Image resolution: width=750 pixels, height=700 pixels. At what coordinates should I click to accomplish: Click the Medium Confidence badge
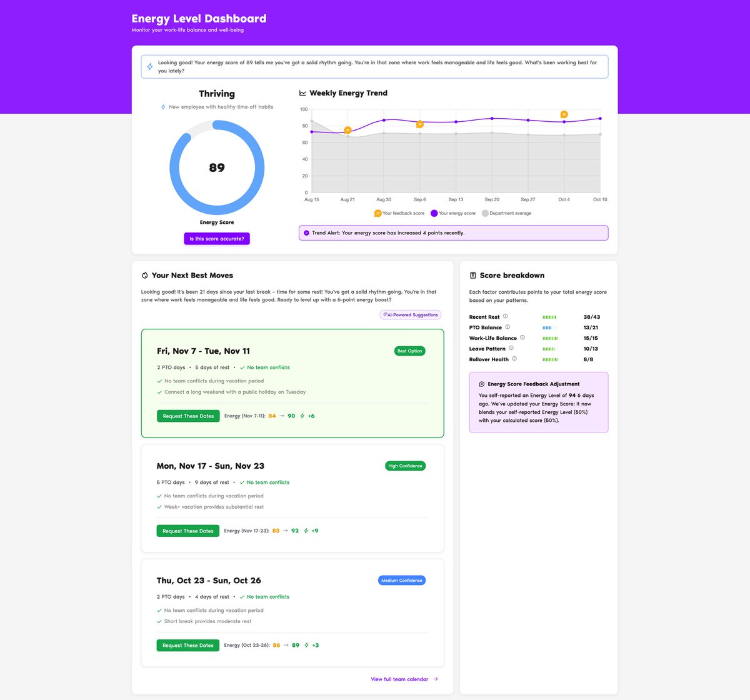coord(402,581)
